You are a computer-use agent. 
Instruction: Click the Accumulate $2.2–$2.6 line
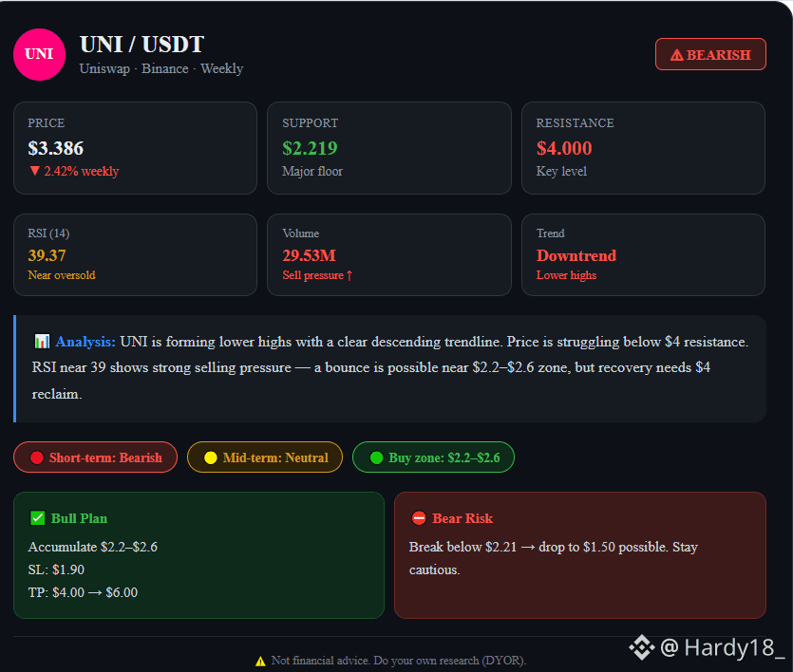tap(92, 548)
